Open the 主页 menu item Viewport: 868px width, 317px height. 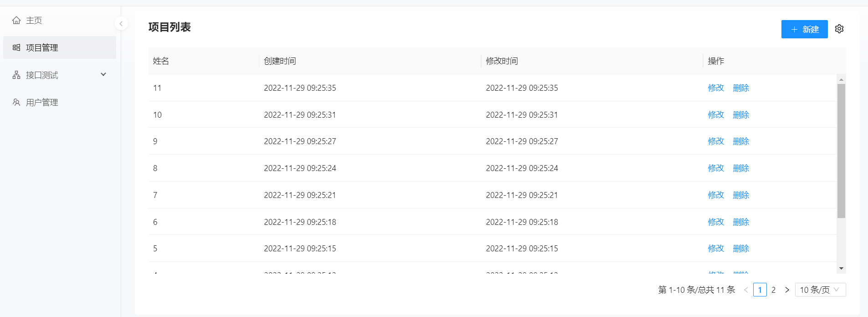pyautogui.click(x=34, y=21)
